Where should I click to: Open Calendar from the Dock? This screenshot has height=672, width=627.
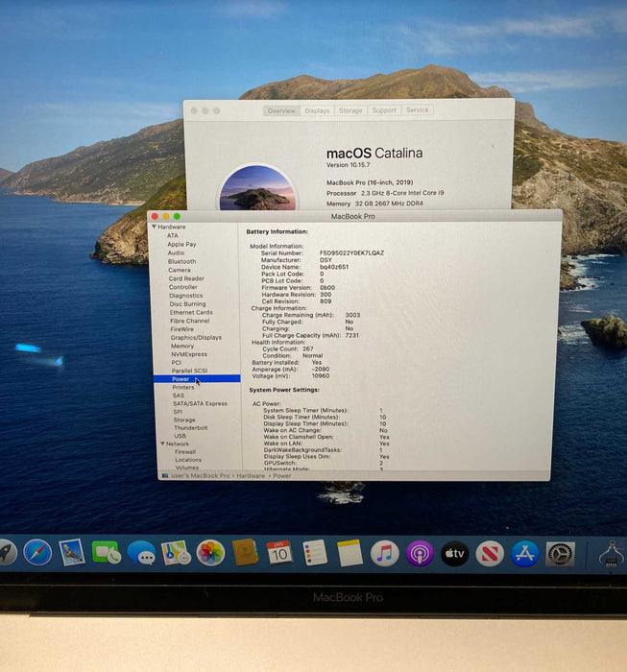(279, 552)
